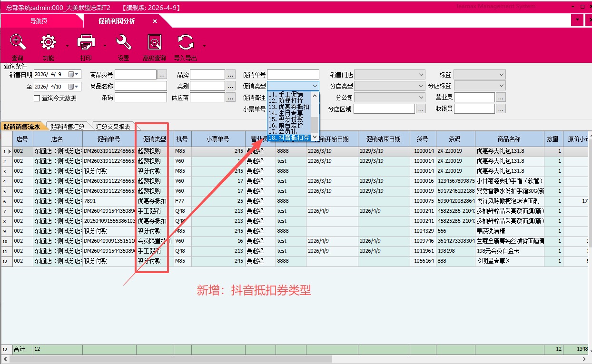Viewport: 592px width, 364px height.
Task: Click the 打印 printer icon
Action: point(86,43)
